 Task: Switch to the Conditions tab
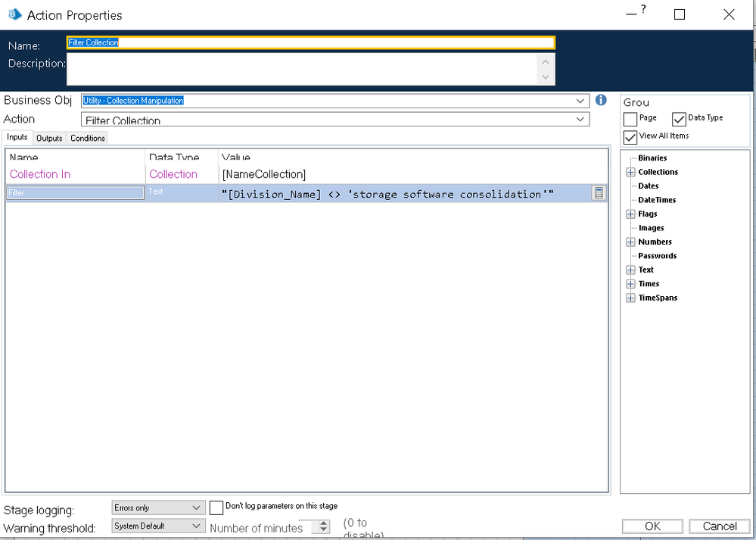[x=88, y=138]
